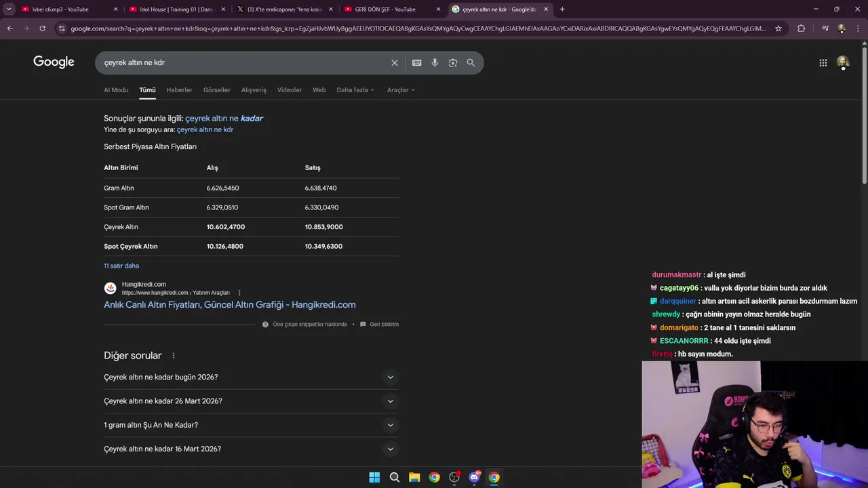Open Anlık Canlı Altın Fiyatları Hangikredi link

[229, 305]
